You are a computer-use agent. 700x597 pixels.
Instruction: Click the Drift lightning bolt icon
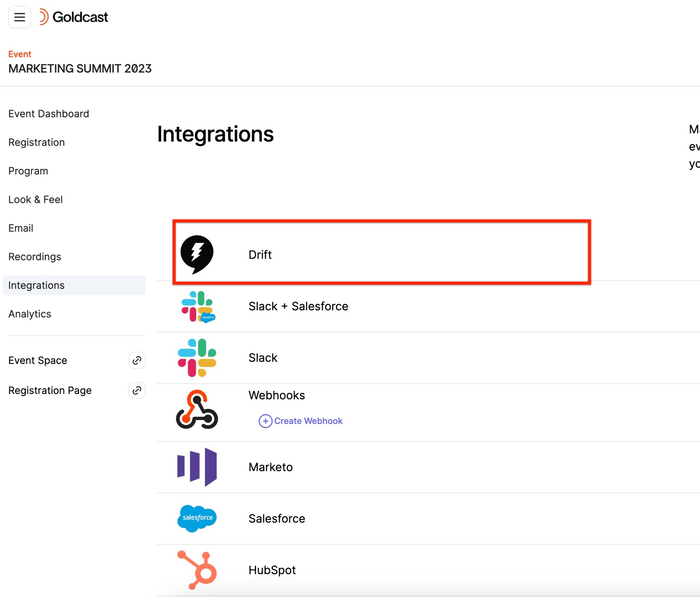197,255
